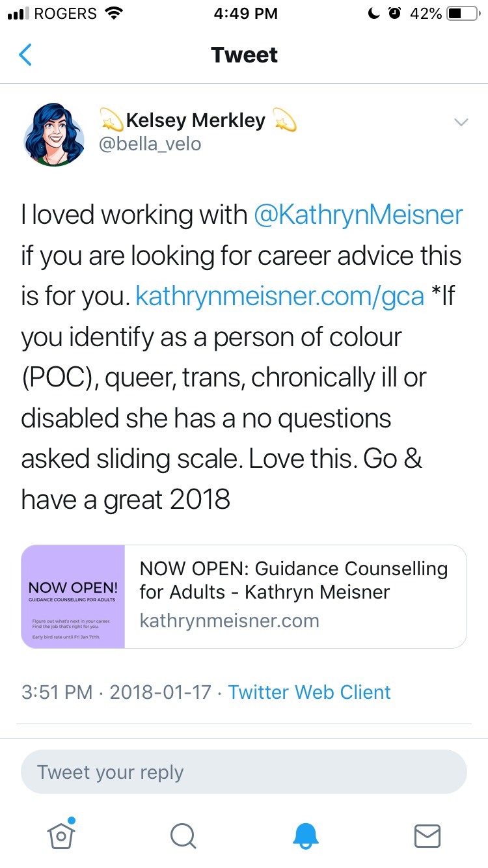Tap the Wi-Fi icon in status bar
This screenshot has height=868, width=488.
pyautogui.click(x=114, y=14)
